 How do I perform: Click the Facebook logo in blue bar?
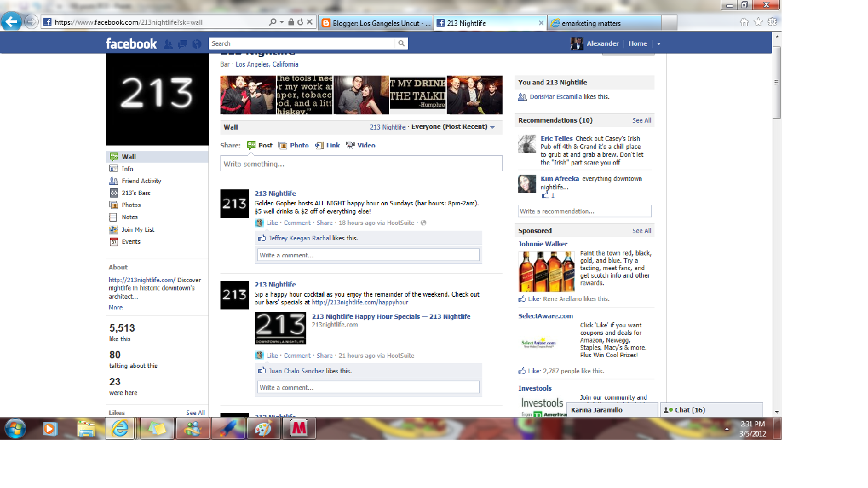(x=132, y=43)
